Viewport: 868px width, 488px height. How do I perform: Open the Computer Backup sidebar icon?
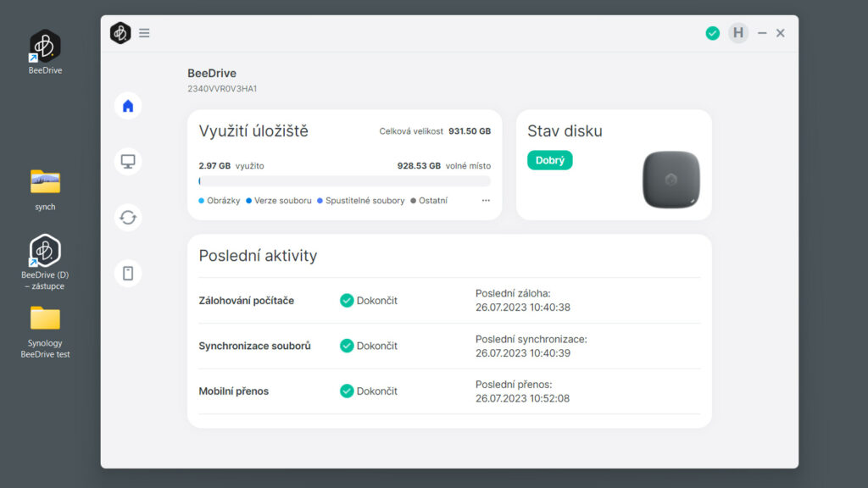128,161
